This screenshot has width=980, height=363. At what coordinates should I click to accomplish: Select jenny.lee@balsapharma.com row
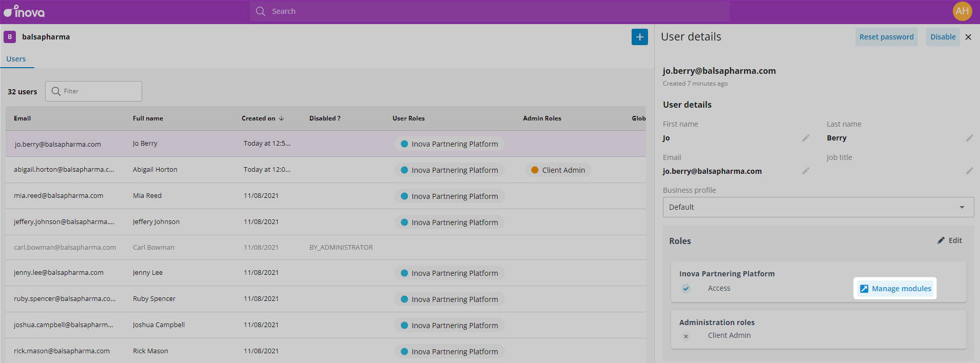(x=326, y=273)
